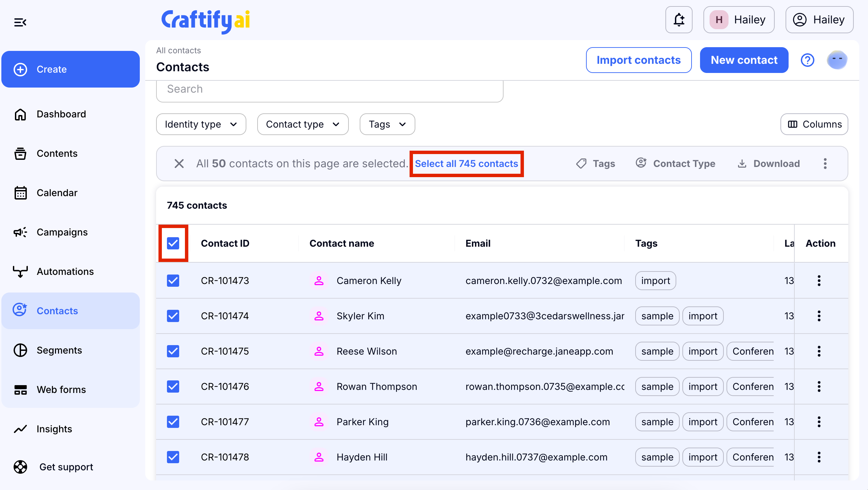The width and height of the screenshot is (868, 490).
Task: Click bulk Contact Type action button
Action: (675, 164)
